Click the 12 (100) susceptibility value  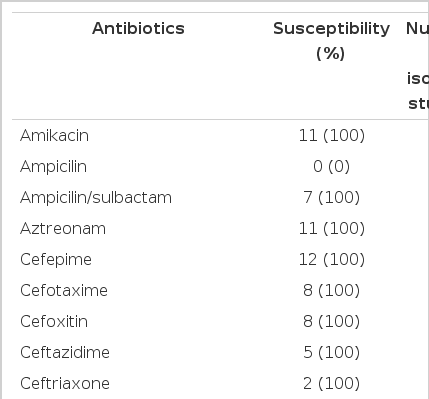click(x=332, y=259)
